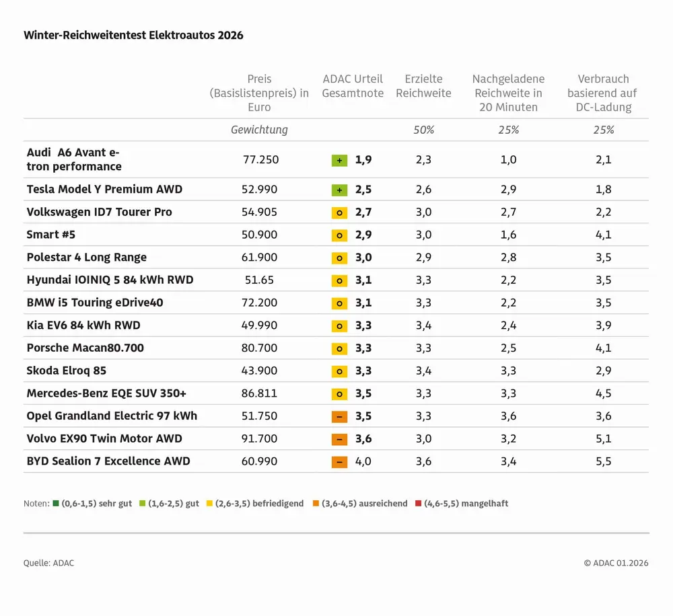Click the green plus icon in Tesla Model Y row
The image size is (673, 616).
click(x=339, y=190)
